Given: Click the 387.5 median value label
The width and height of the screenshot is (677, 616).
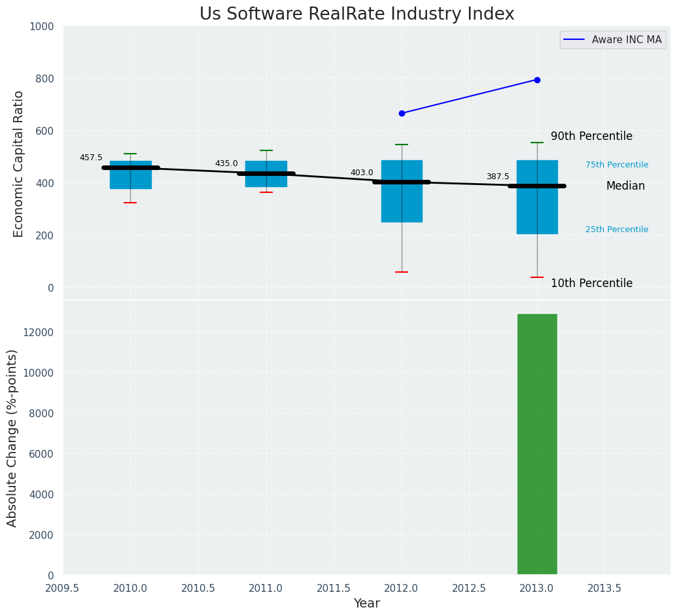Looking at the screenshot, I should pyautogui.click(x=497, y=177).
